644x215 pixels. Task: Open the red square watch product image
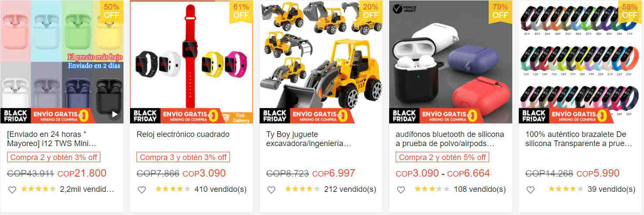point(191,62)
